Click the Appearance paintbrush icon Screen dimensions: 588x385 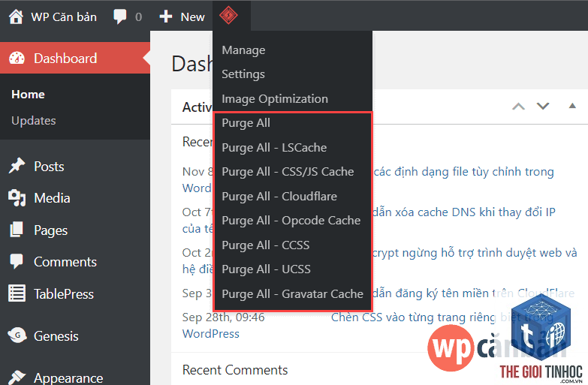click(x=17, y=377)
